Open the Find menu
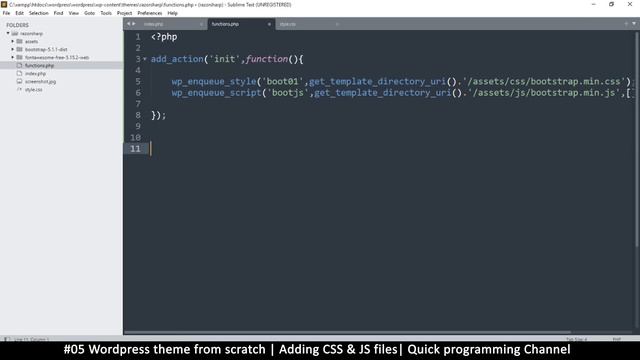This screenshot has height=360, width=640. 58,13
